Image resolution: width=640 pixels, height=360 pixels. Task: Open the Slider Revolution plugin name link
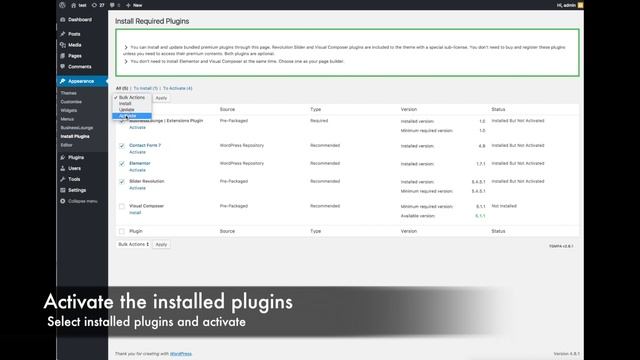point(147,181)
